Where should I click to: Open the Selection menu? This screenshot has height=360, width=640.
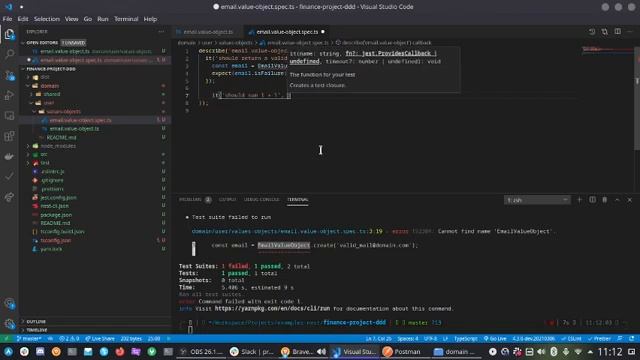coord(47,19)
